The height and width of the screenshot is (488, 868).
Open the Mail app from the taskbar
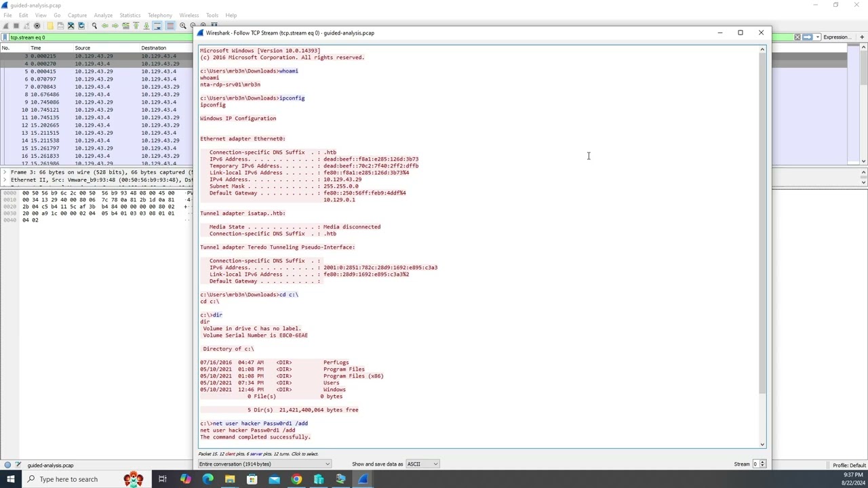coord(274,479)
